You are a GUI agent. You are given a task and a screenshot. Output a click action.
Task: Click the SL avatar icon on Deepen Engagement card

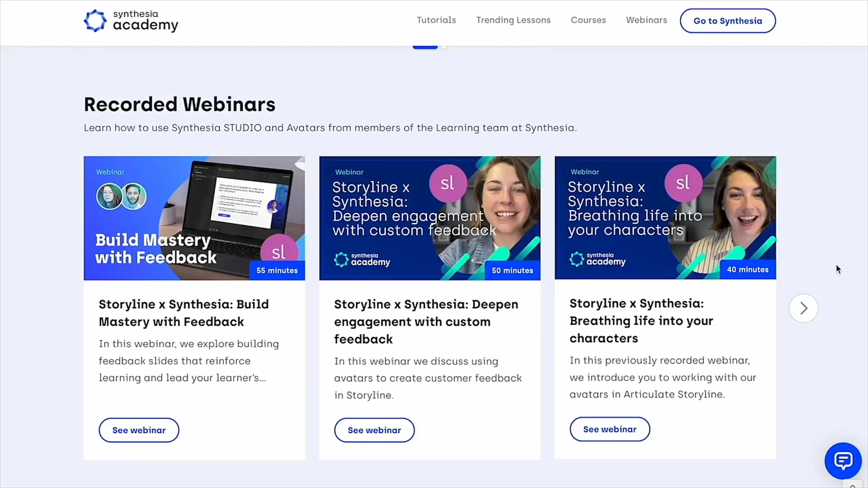[x=447, y=183]
